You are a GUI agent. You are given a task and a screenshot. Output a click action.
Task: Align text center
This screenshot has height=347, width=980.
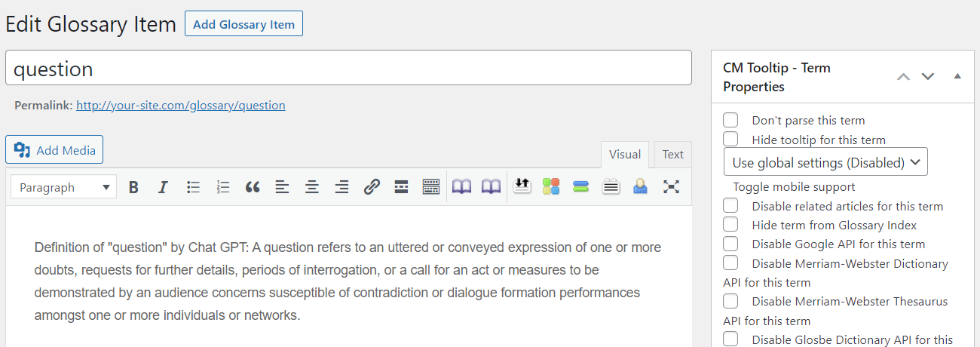[312, 187]
